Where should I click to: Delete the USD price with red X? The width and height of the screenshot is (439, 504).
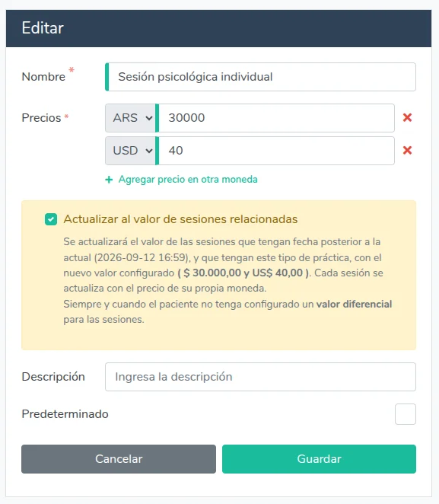[x=407, y=151]
